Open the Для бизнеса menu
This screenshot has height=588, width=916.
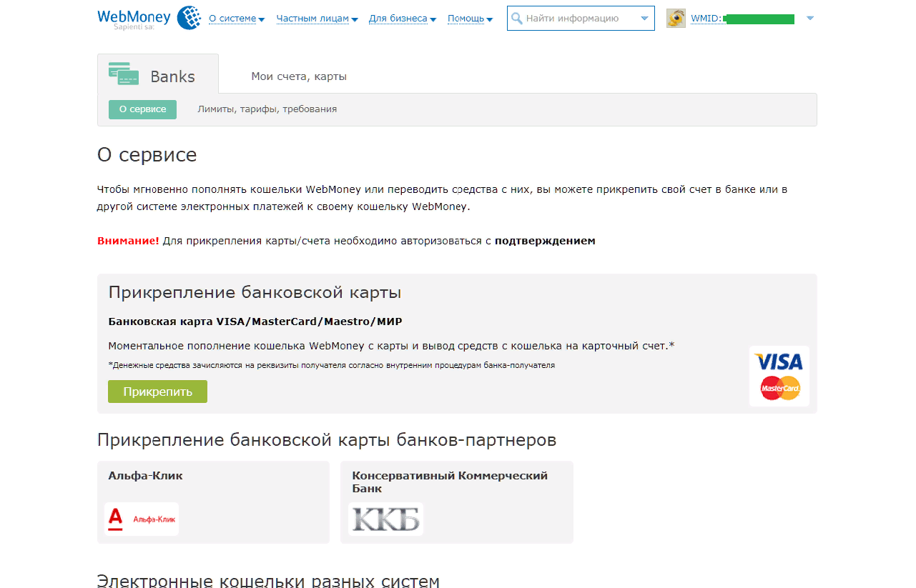(x=403, y=19)
